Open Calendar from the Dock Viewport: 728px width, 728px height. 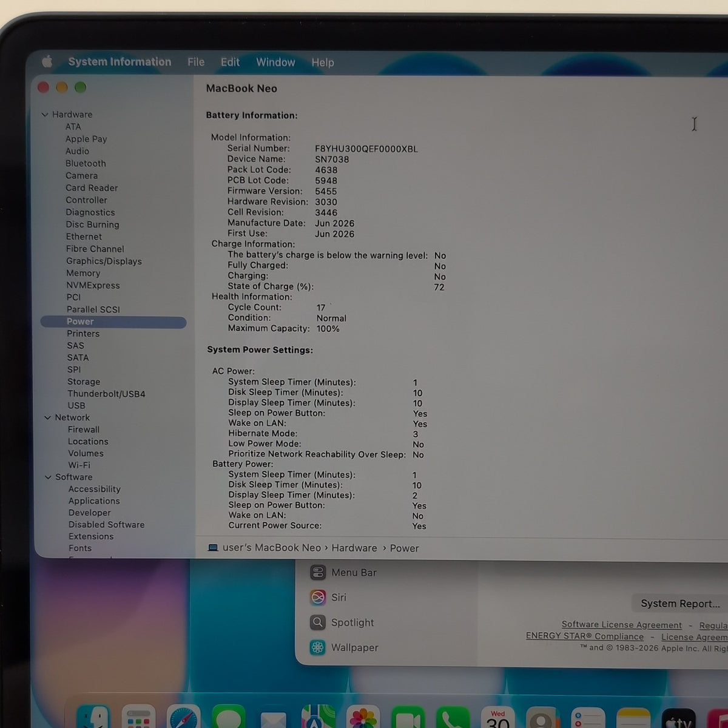[498, 718]
